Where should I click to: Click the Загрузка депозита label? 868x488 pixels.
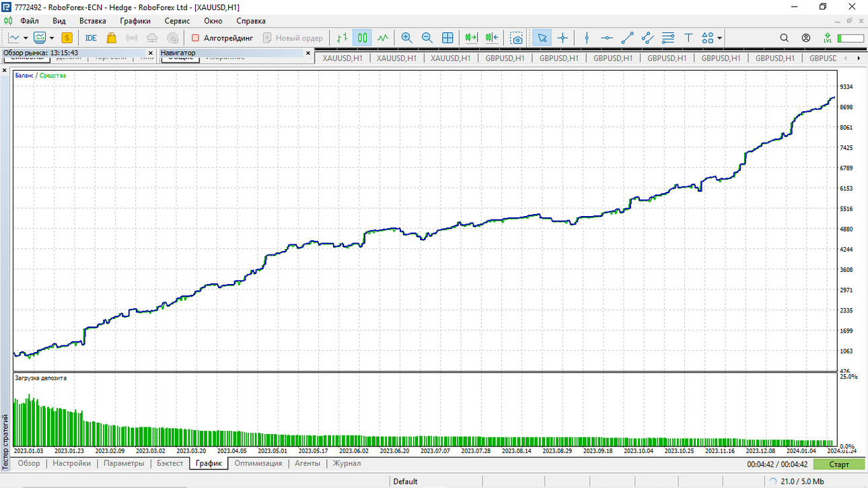[x=40, y=378]
